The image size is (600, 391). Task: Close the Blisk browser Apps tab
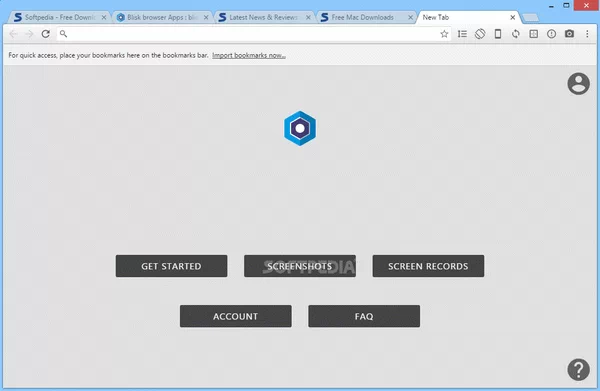(x=206, y=18)
